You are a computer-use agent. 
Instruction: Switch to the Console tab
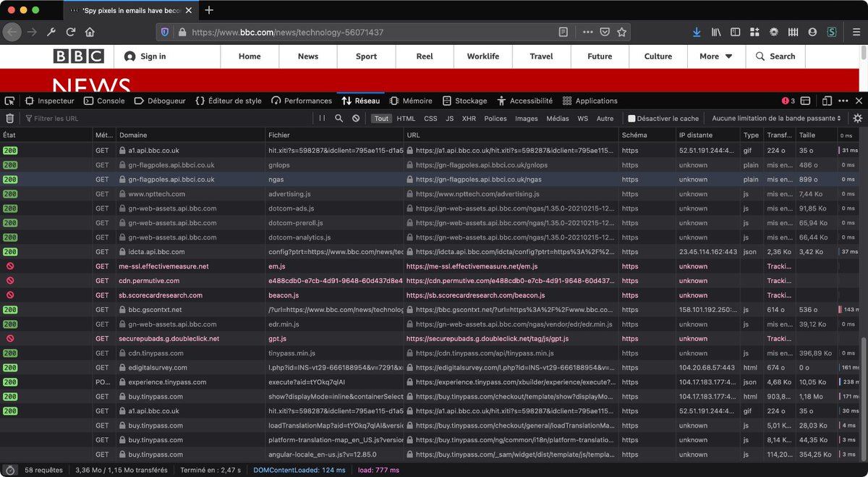[104, 101]
